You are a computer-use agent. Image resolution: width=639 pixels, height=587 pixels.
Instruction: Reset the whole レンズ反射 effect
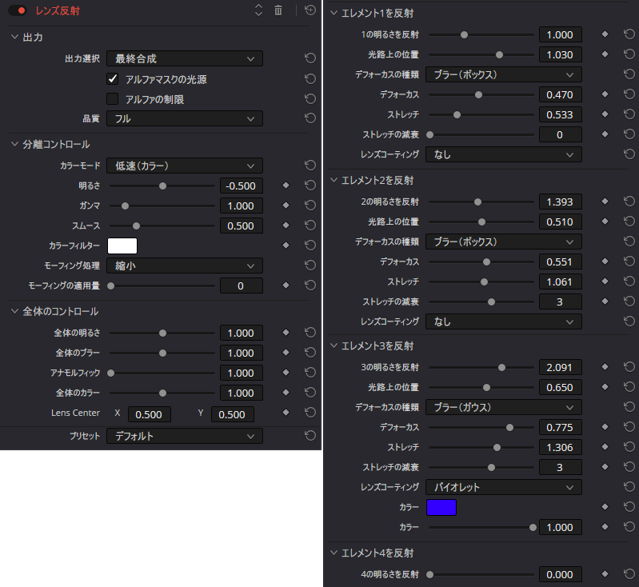pyautogui.click(x=310, y=10)
